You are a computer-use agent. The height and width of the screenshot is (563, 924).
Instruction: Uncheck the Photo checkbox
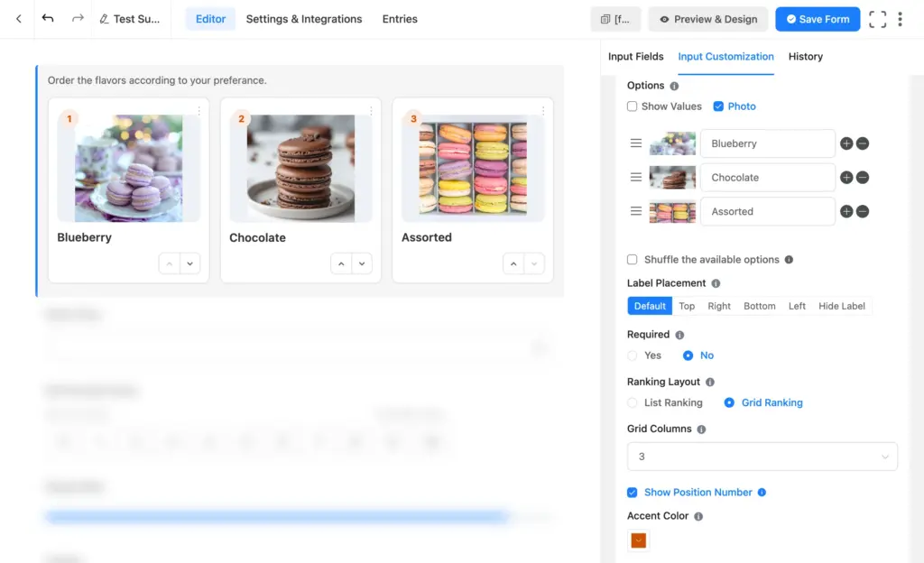[x=718, y=106]
